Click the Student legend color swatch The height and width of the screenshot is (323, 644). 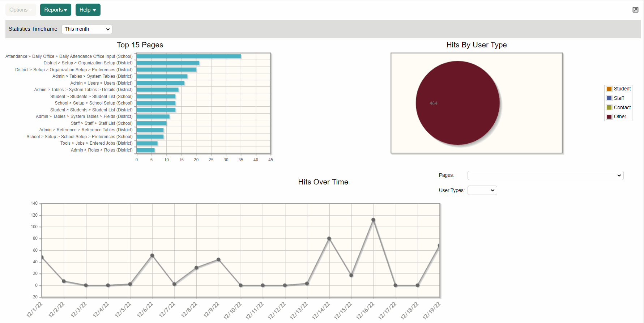click(609, 89)
